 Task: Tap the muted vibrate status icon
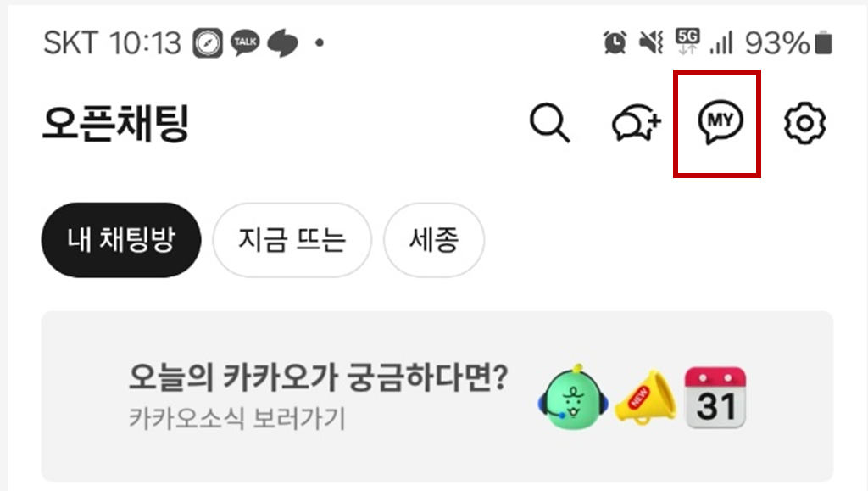[x=651, y=42]
